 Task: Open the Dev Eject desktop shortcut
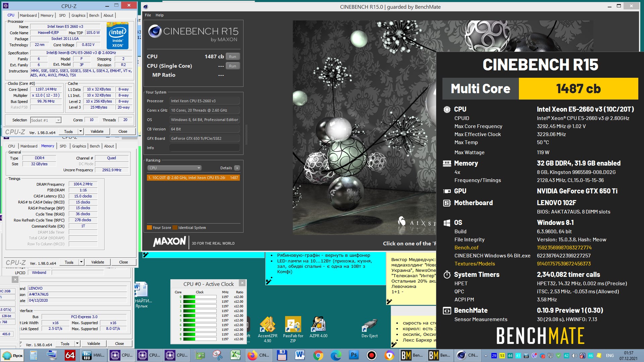[x=369, y=328]
